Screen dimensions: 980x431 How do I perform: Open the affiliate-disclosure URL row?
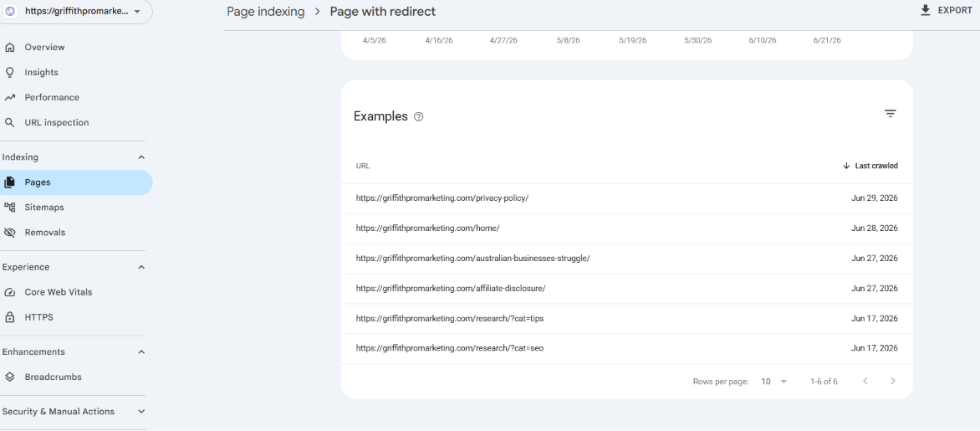pyautogui.click(x=627, y=289)
